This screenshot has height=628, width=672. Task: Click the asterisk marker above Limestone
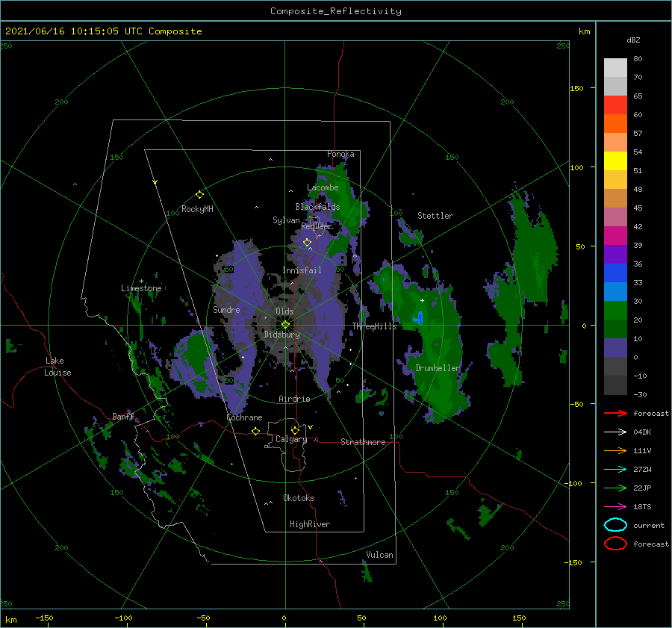(x=141, y=282)
